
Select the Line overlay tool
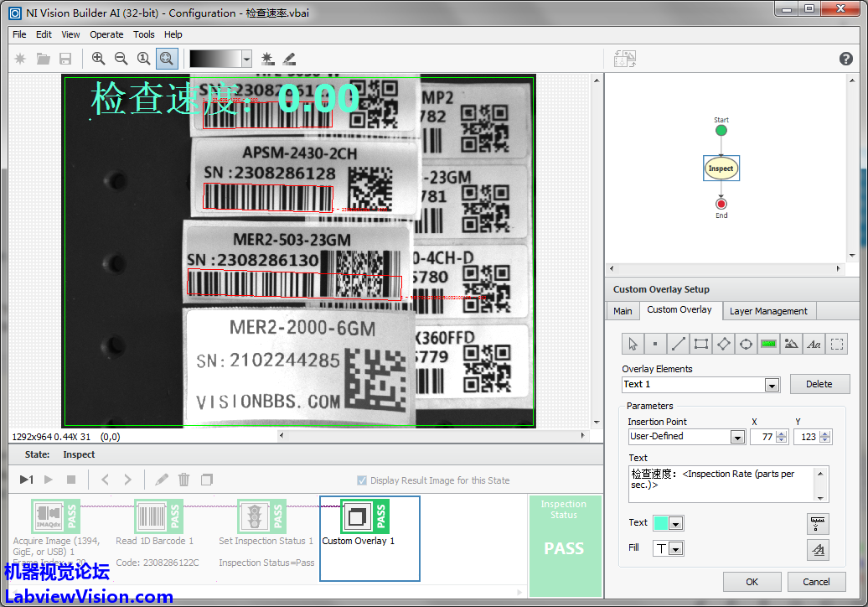(x=678, y=344)
